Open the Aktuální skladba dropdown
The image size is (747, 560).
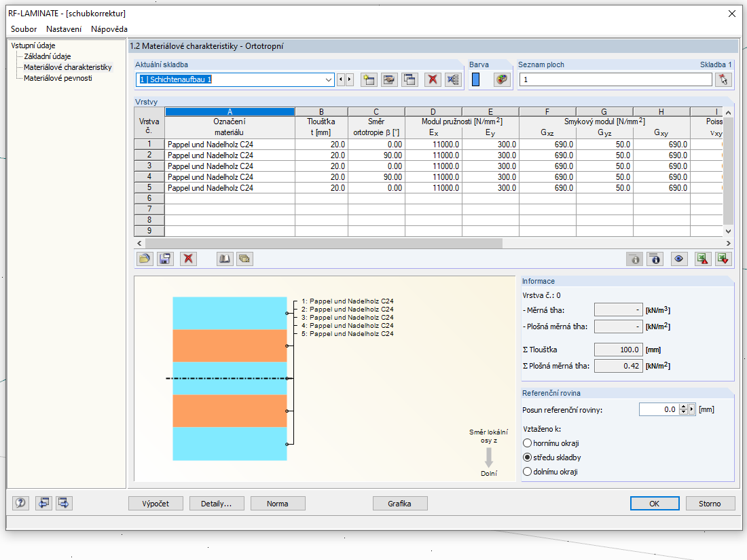click(329, 79)
